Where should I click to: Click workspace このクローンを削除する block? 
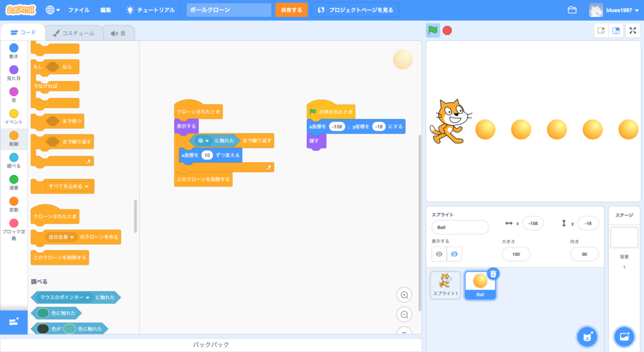[203, 179]
